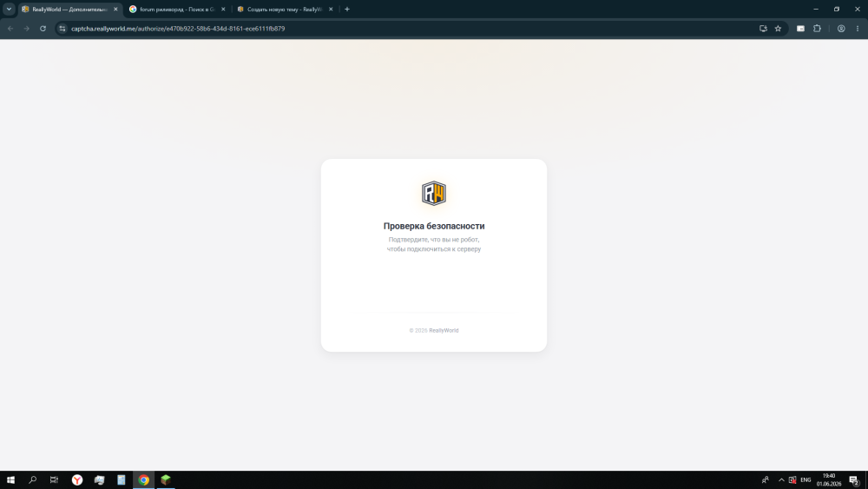Go forward to next page

click(27, 29)
